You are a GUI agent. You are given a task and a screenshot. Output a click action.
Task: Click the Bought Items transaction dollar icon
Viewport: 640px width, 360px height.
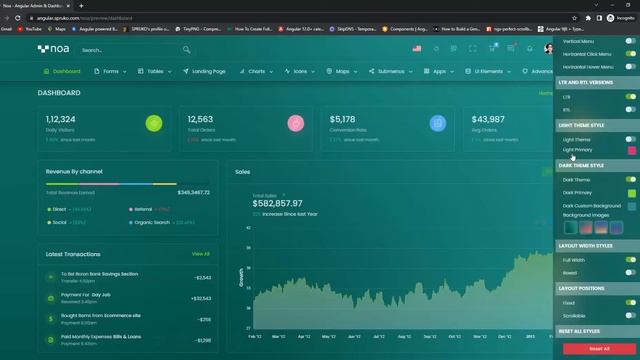click(x=51, y=319)
